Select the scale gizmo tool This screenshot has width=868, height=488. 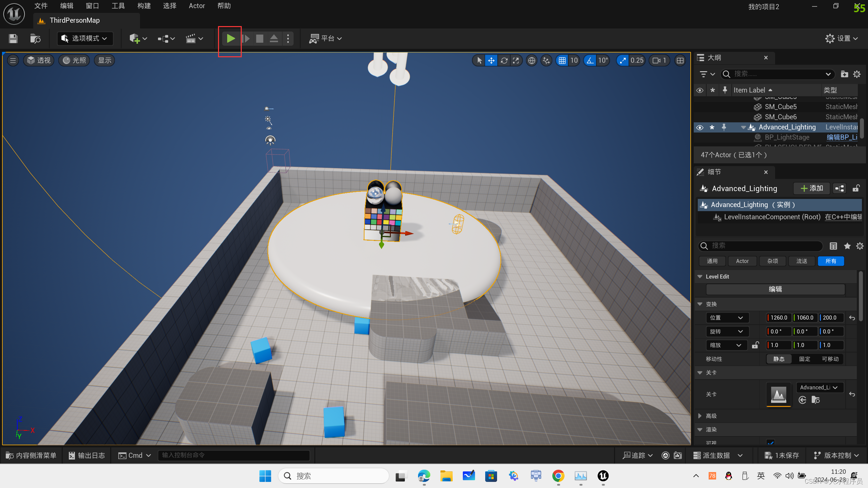click(516, 61)
